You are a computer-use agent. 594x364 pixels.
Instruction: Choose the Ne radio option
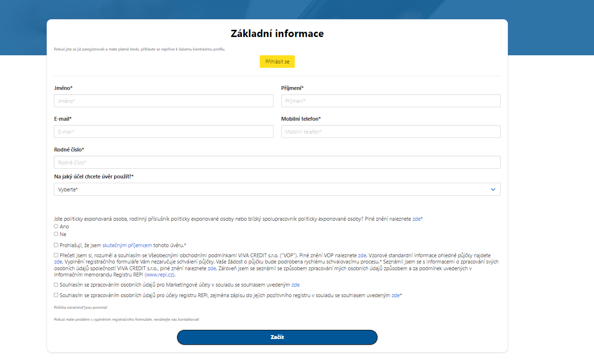pyautogui.click(x=56, y=234)
